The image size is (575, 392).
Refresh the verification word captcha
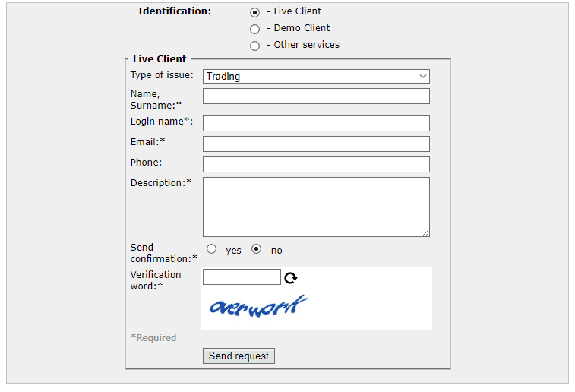(291, 278)
